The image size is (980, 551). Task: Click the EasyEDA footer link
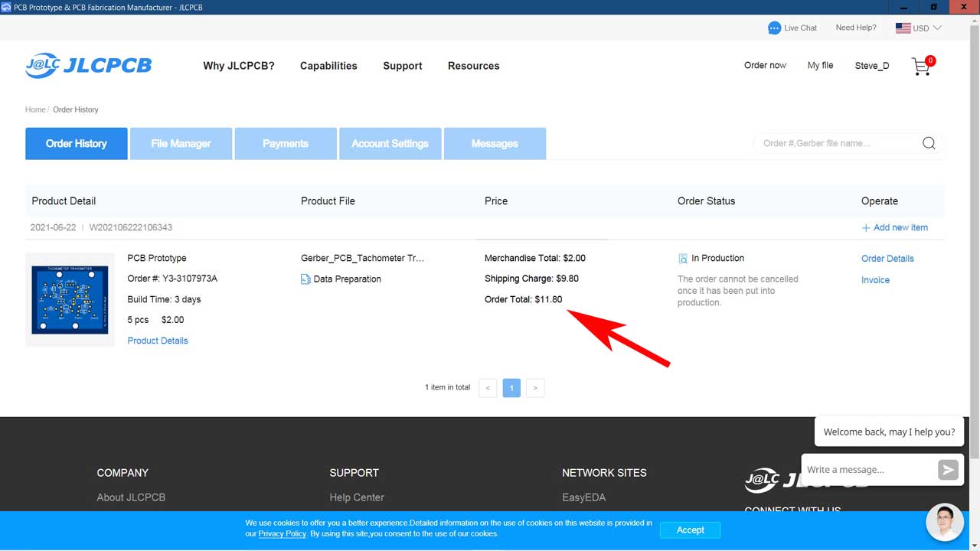point(583,497)
